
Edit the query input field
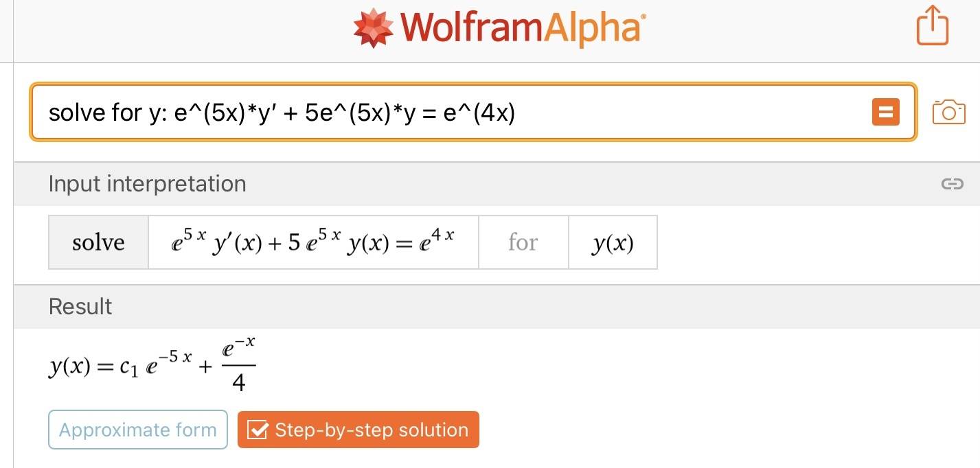tap(473, 112)
